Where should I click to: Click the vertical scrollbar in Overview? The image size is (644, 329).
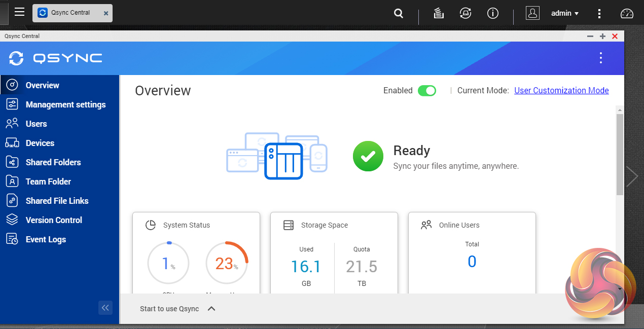coord(620,154)
